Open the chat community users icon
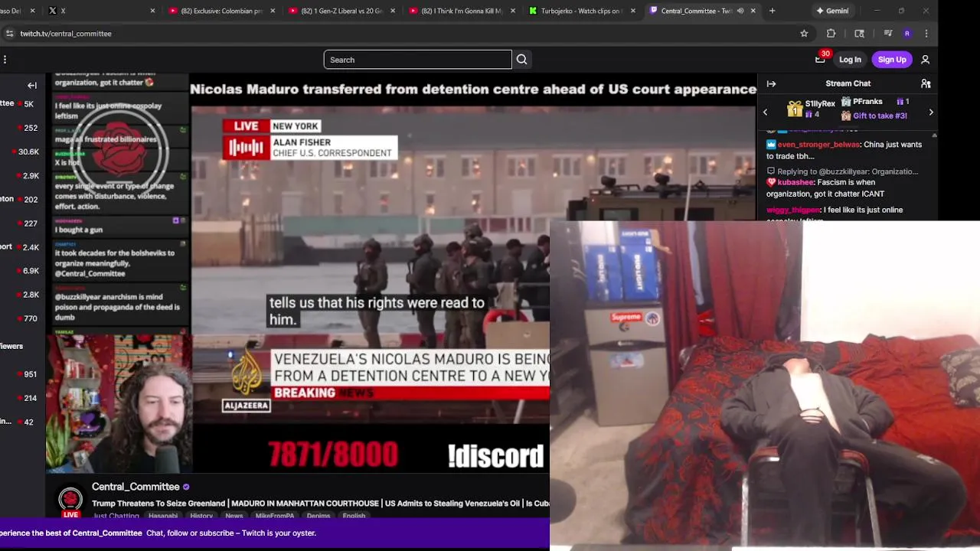980x551 pixels. click(926, 83)
